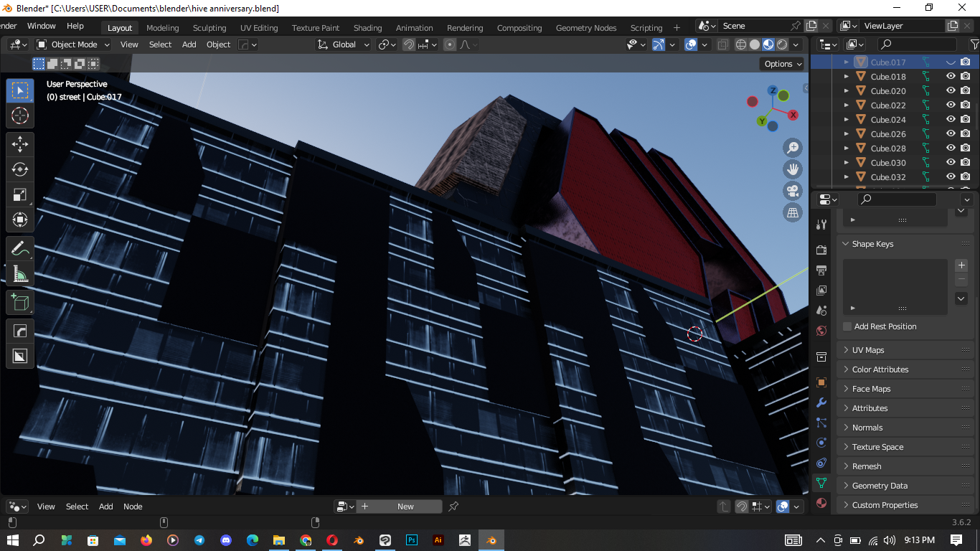Select the Select Box tool

pyautogui.click(x=20, y=90)
